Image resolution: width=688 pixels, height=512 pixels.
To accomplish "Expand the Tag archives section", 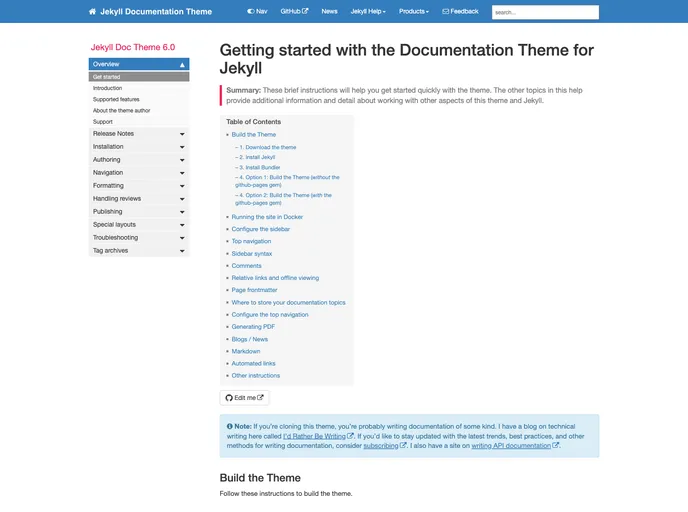I will (x=139, y=251).
